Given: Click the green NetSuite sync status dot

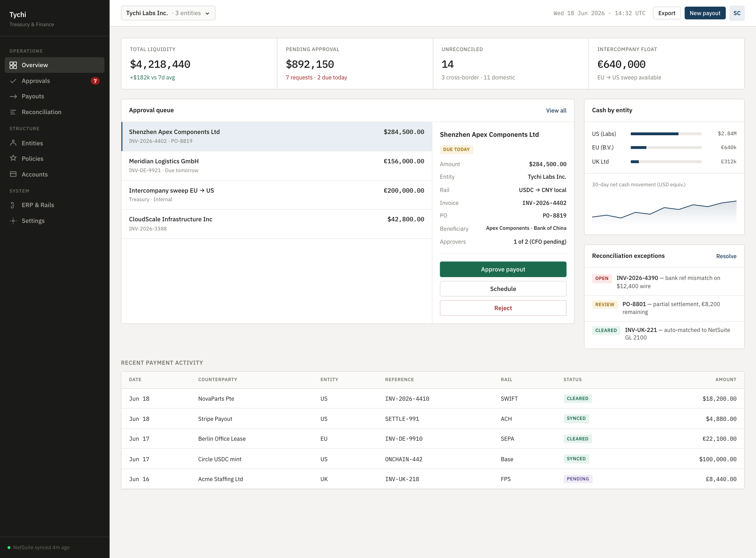Looking at the screenshot, I should [x=9, y=548].
